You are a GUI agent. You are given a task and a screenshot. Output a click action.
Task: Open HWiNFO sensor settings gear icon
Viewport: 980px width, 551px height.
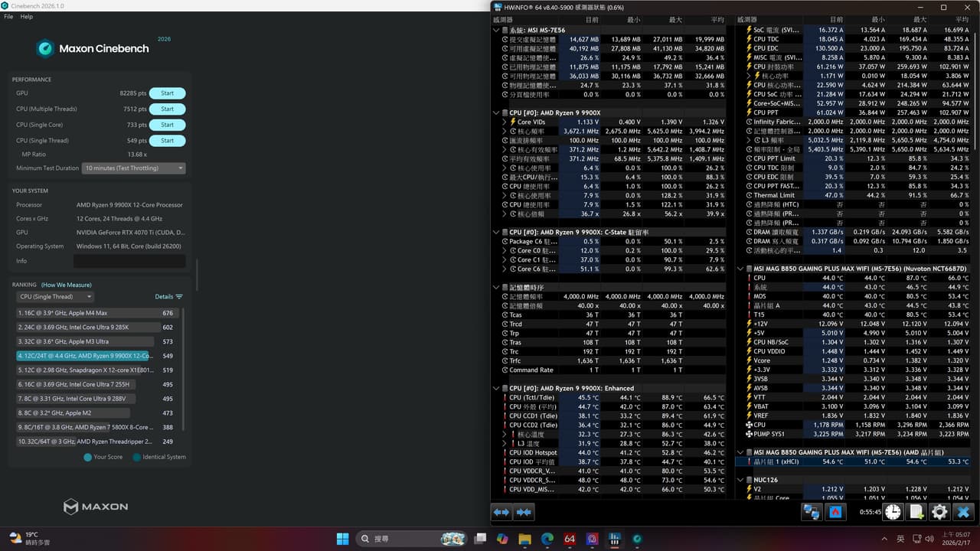pos(939,512)
